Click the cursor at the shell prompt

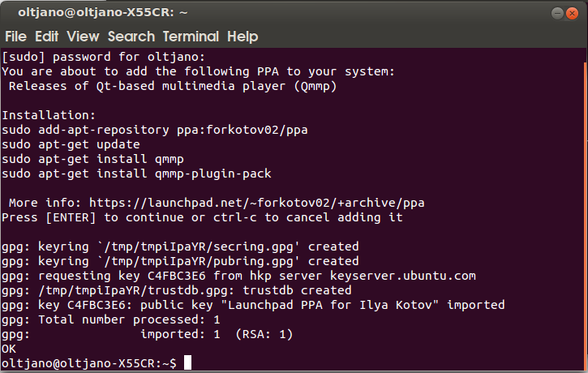pyautogui.click(x=188, y=363)
